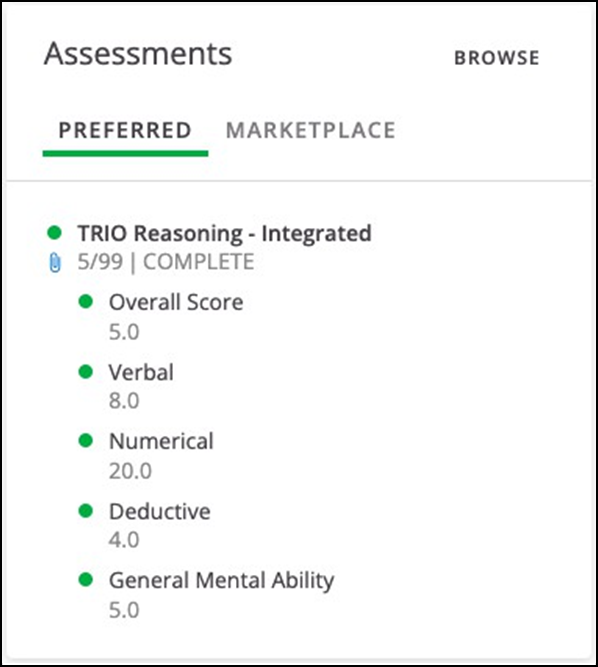Select the Verbal score label

pyautogui.click(x=141, y=372)
